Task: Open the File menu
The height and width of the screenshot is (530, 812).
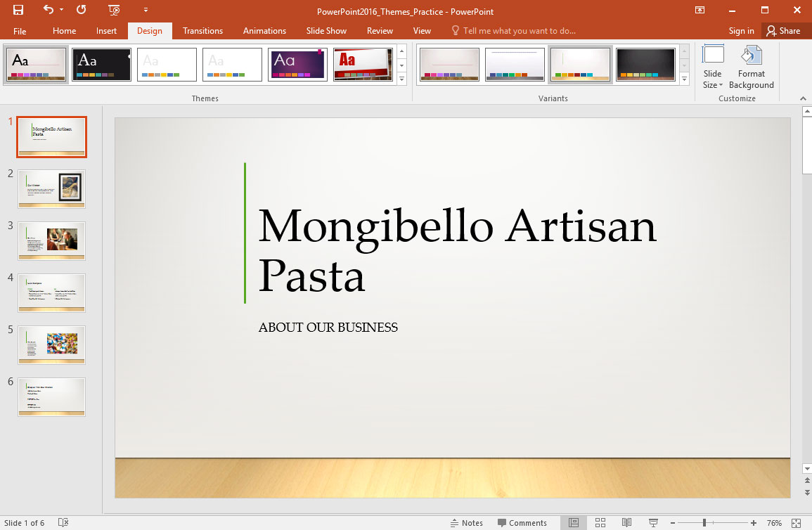Action: pyautogui.click(x=19, y=30)
